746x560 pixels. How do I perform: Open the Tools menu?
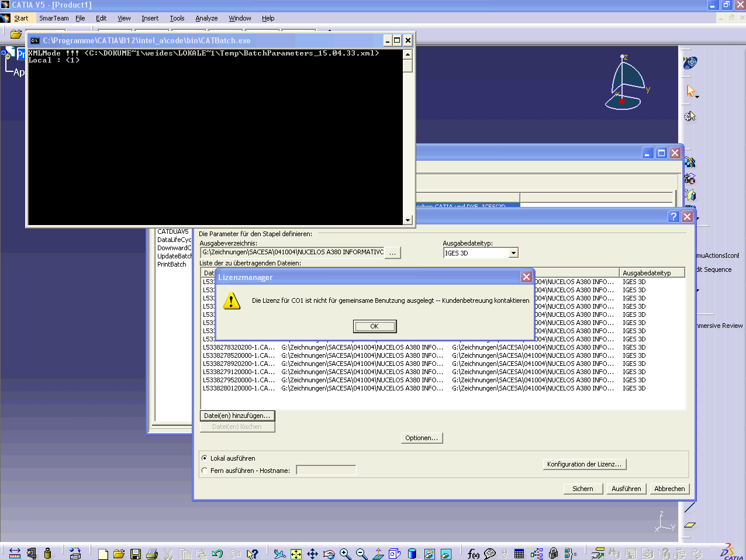(x=177, y=18)
